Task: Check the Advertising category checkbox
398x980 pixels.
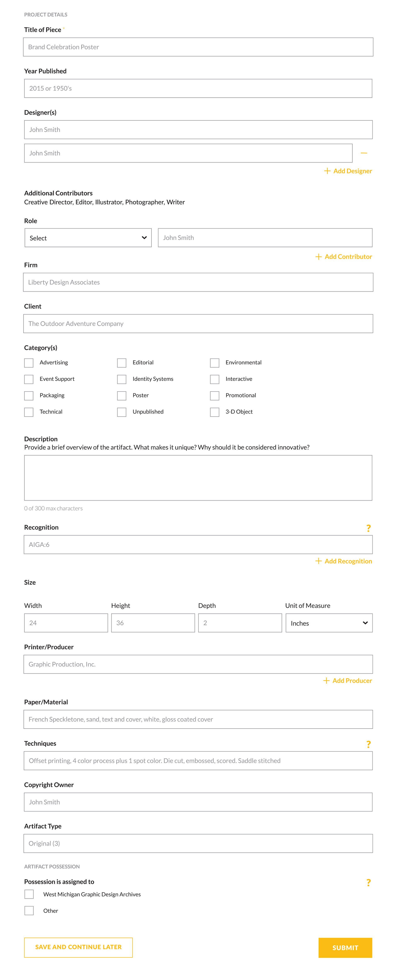Action: [29, 363]
